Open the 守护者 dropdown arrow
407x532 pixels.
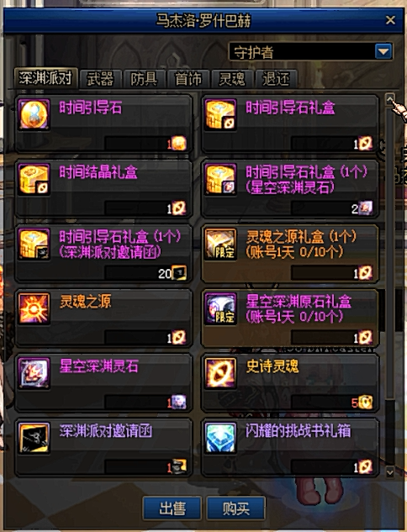[383, 52]
